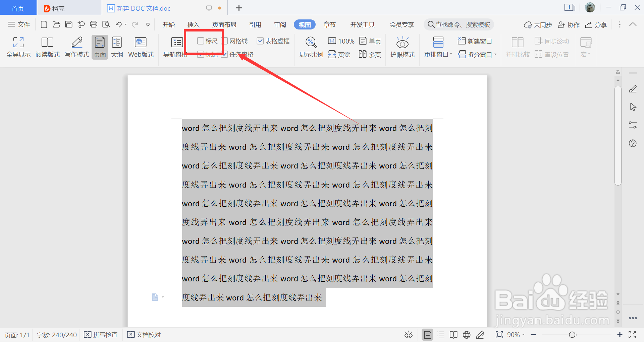
Task: Open help question mark in sidebar
Action: (633, 143)
